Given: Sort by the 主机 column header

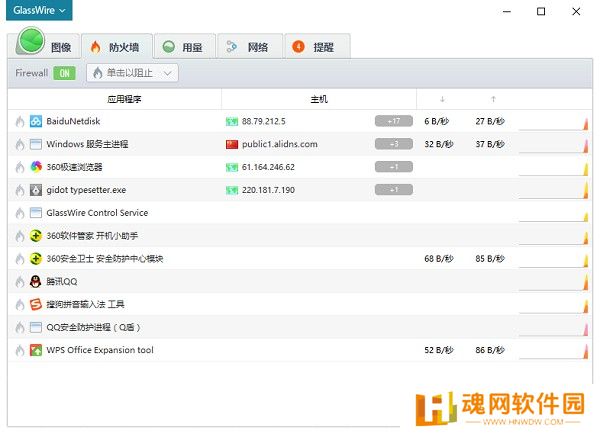Looking at the screenshot, I should pos(319,99).
